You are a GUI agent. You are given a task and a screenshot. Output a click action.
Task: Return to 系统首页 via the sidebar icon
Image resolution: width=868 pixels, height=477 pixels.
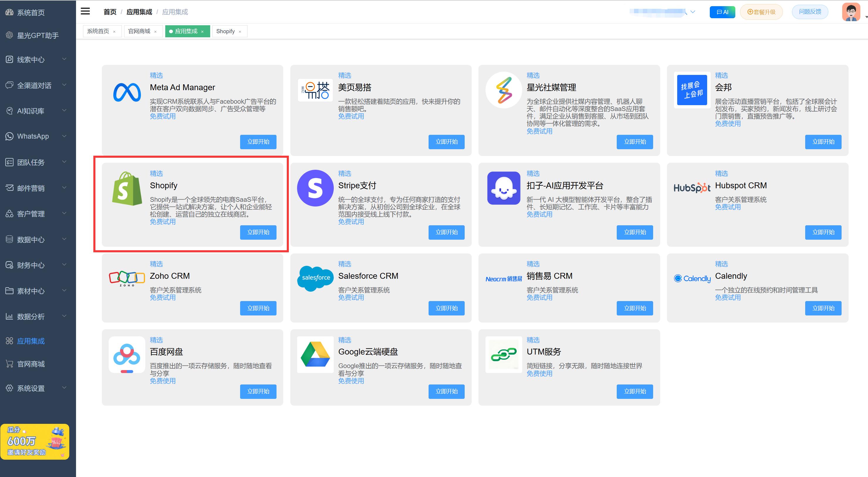30,12
